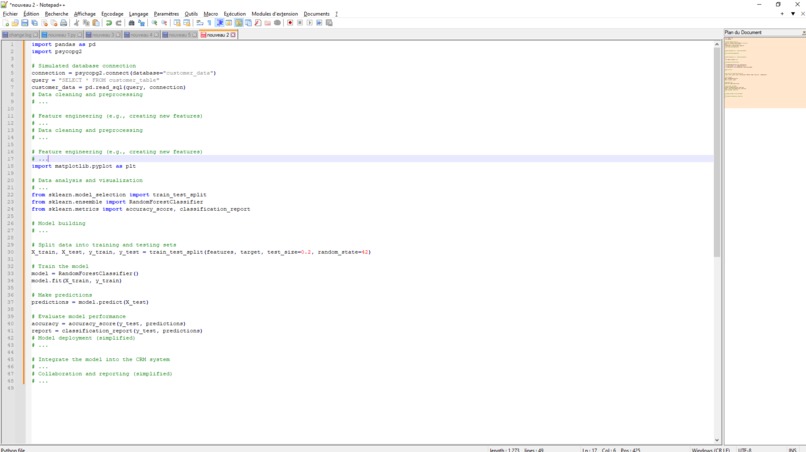The width and height of the screenshot is (806, 452).
Task: Click the Save All toolbar icon
Action: tap(34, 23)
